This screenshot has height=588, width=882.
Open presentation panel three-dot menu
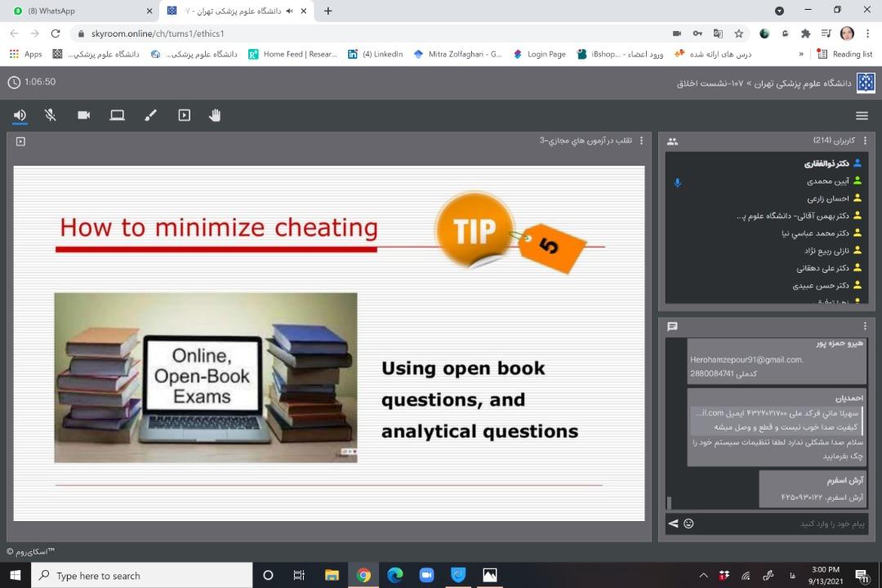[641, 141]
